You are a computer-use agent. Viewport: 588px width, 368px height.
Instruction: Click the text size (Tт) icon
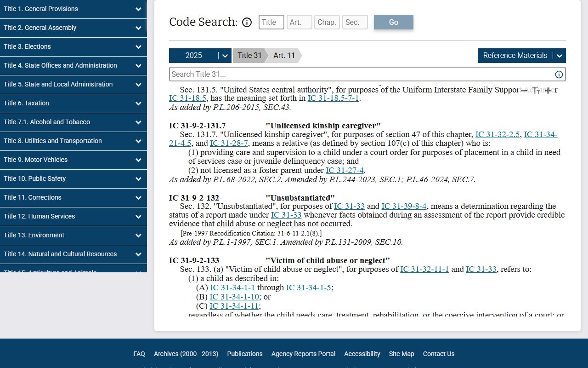click(536, 91)
